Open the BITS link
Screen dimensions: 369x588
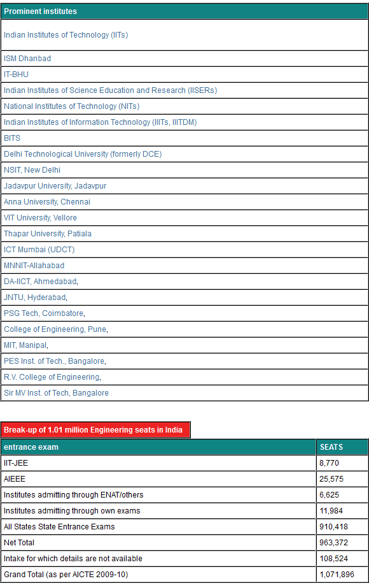point(12,138)
